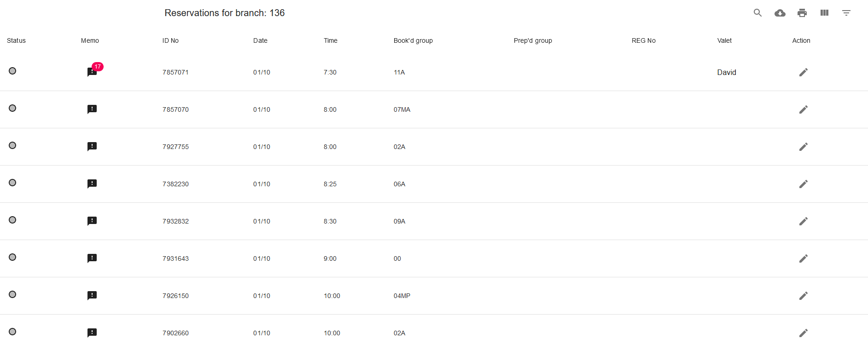
Task: Click ID number 7932832
Action: (x=175, y=221)
